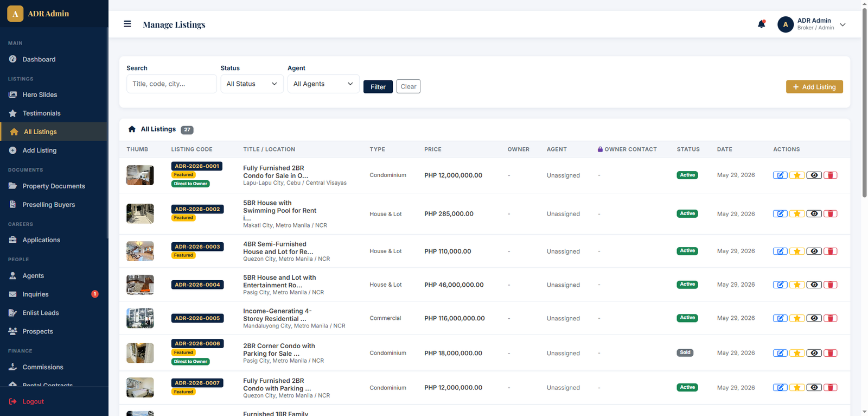Image resolution: width=868 pixels, height=416 pixels.
Task: Delete listing ADR-2026-0006
Action: pos(831,353)
